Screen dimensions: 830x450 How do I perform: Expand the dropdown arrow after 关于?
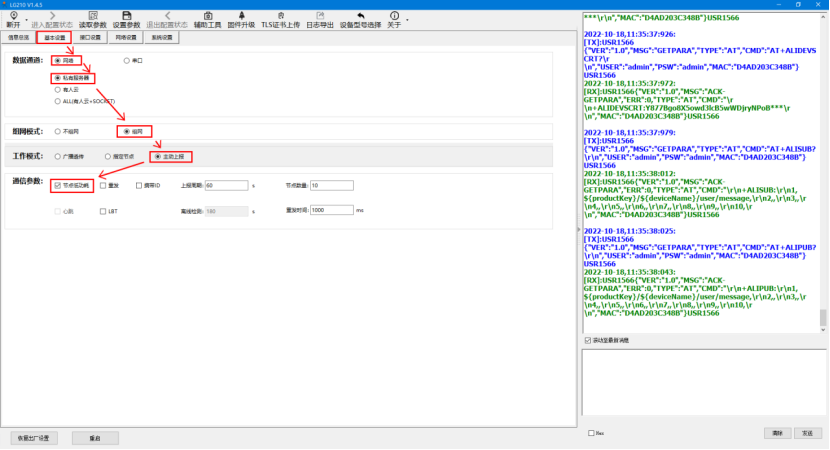pyautogui.click(x=407, y=19)
